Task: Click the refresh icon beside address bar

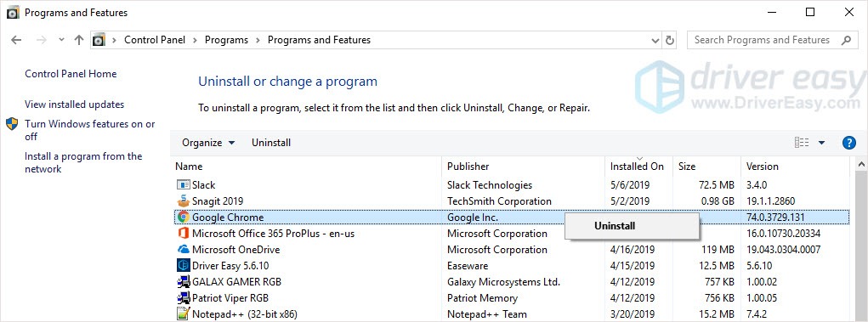Action: tap(670, 40)
